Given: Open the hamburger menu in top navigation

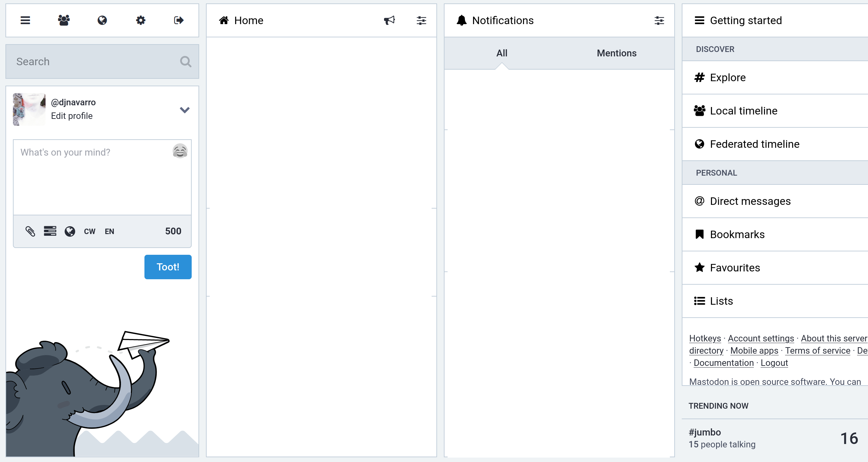Looking at the screenshot, I should (x=25, y=20).
